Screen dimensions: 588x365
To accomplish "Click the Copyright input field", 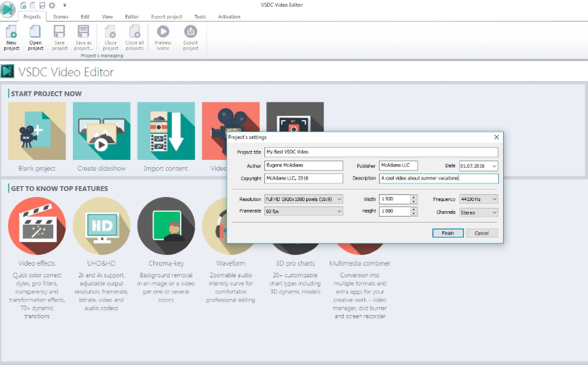I will pyautogui.click(x=303, y=178).
